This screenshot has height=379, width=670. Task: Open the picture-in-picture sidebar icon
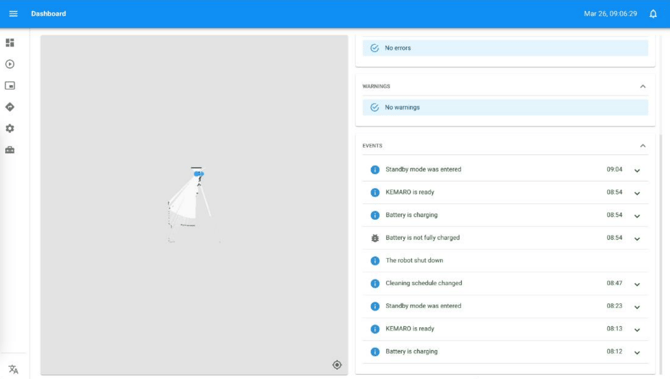[x=10, y=85]
